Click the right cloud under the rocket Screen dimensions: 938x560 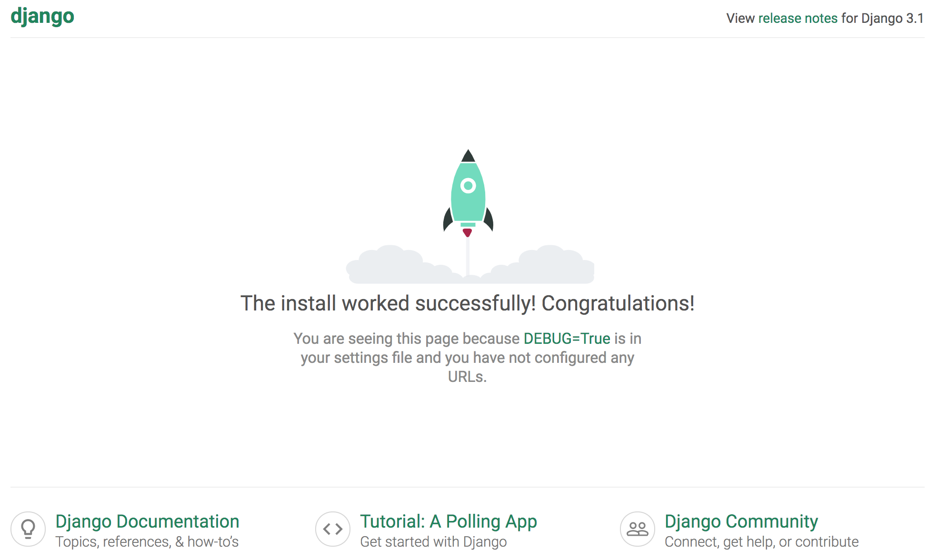click(548, 267)
